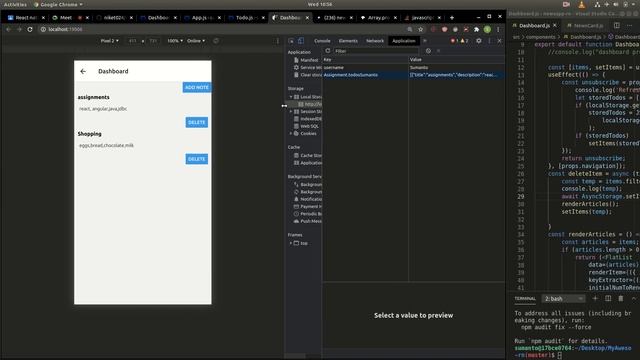The height and width of the screenshot is (360, 640).
Task: Open VS Code editor more actions
Action: click(629, 25)
